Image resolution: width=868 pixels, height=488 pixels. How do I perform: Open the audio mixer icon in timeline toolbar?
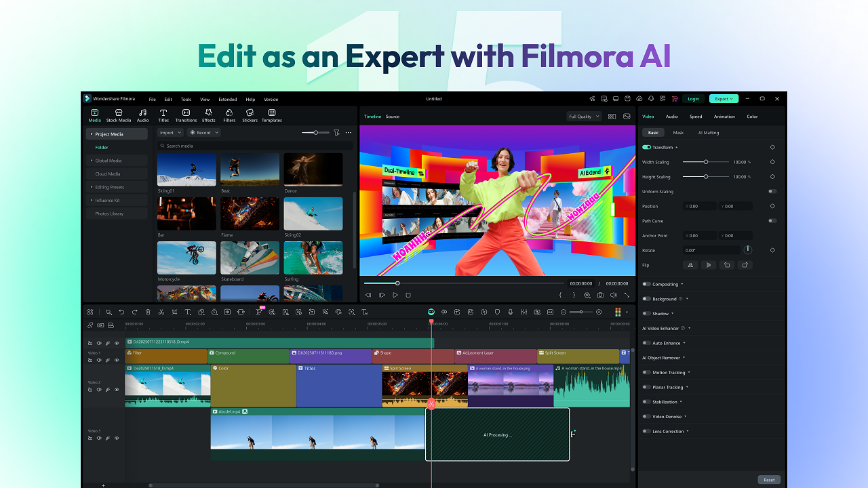tap(524, 312)
